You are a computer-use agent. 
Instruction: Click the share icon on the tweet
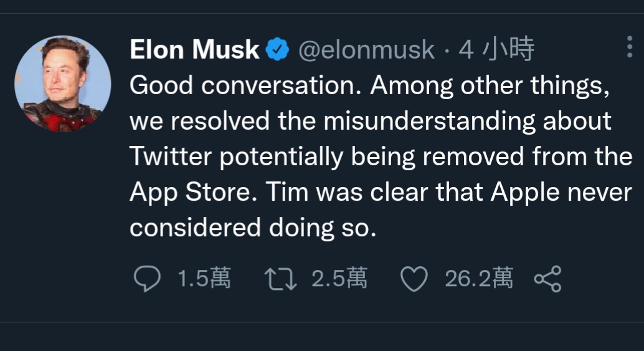[548, 279]
